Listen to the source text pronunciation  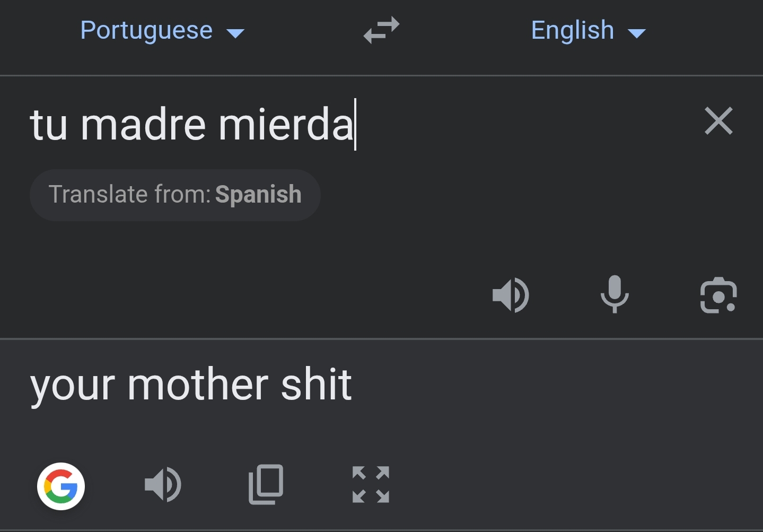click(x=510, y=295)
